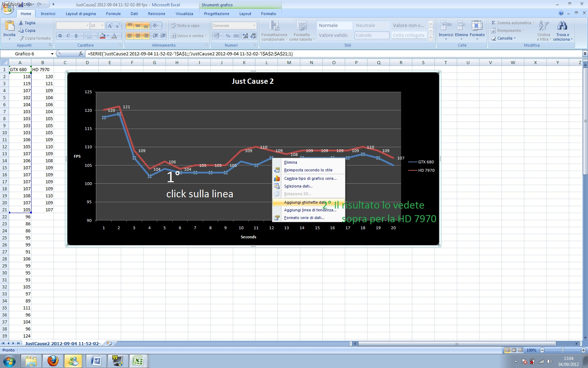
Task: Click the zoom slider handle
Action: click(562, 350)
